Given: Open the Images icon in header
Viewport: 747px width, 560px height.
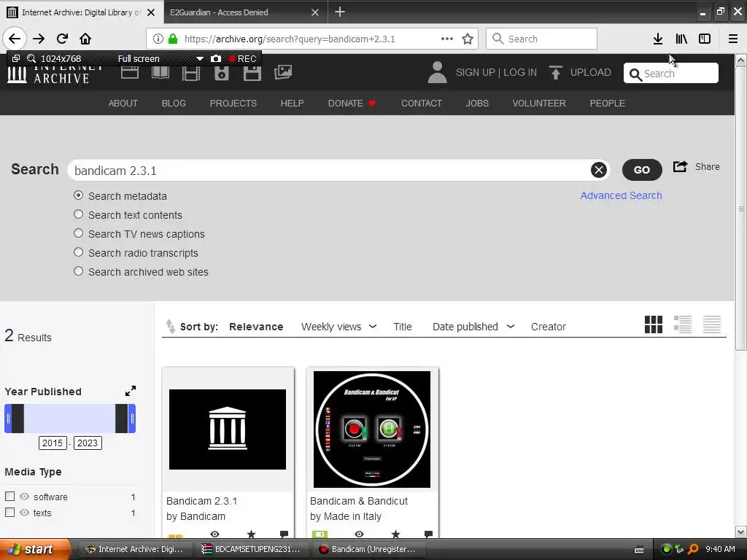Looking at the screenshot, I should (x=282, y=72).
